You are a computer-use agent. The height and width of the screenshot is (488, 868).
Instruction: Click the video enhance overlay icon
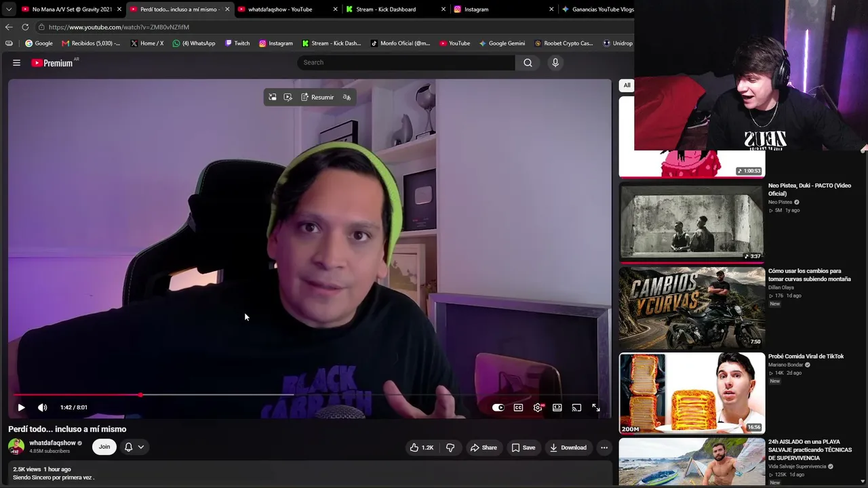coord(288,97)
